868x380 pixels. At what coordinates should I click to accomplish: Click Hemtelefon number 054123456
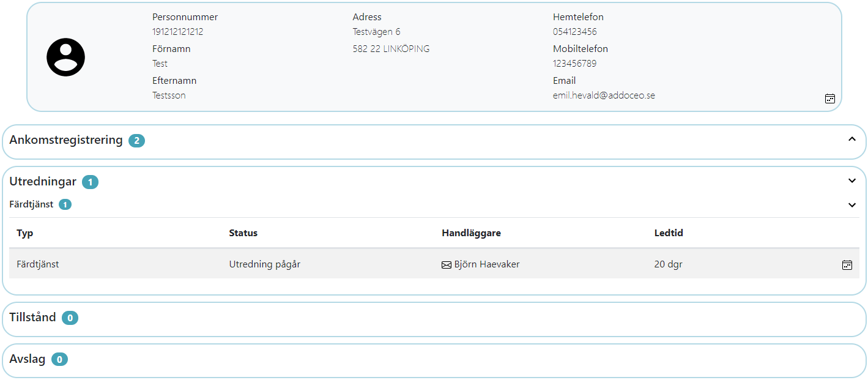click(x=575, y=32)
